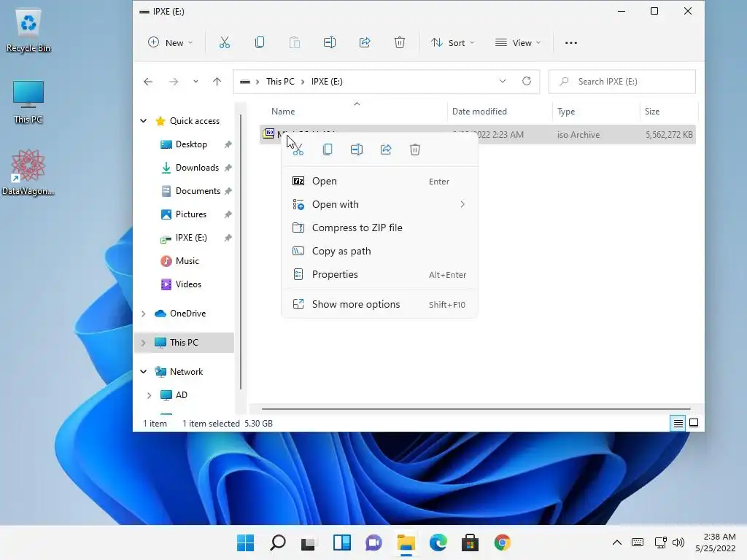Open Music in the navigation pane
Image resolution: width=747 pixels, height=560 pixels.
tap(187, 261)
